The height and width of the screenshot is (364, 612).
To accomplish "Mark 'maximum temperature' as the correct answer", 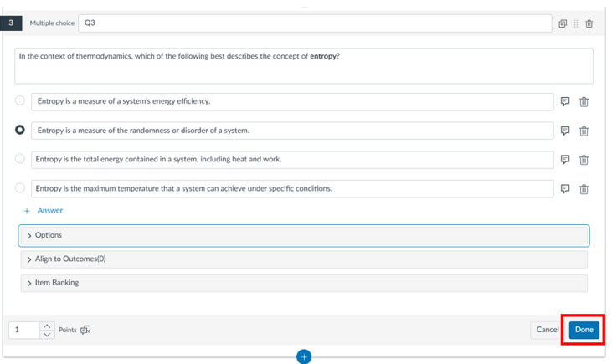I will (x=20, y=188).
